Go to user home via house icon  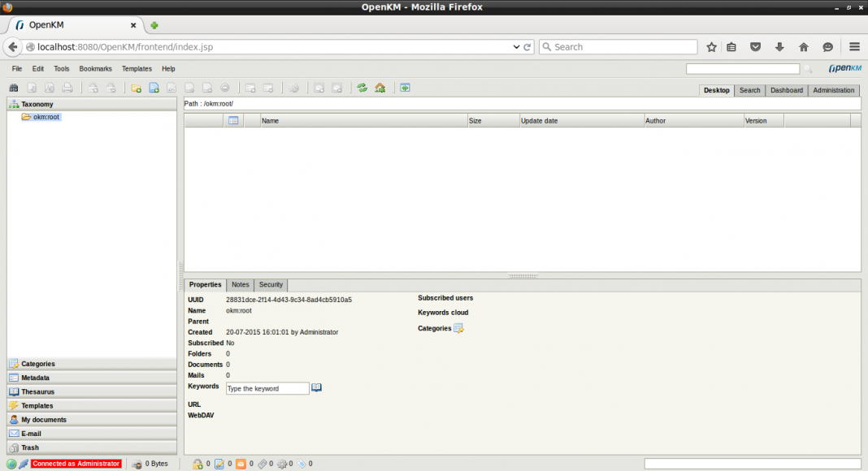[380, 88]
